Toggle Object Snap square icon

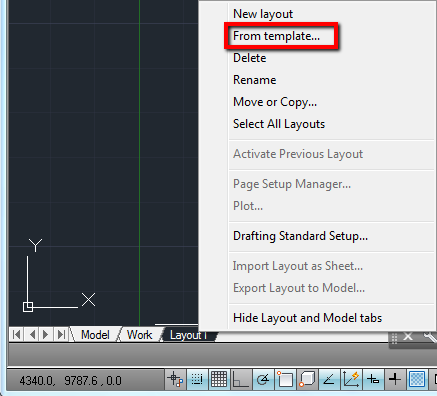tap(285, 379)
